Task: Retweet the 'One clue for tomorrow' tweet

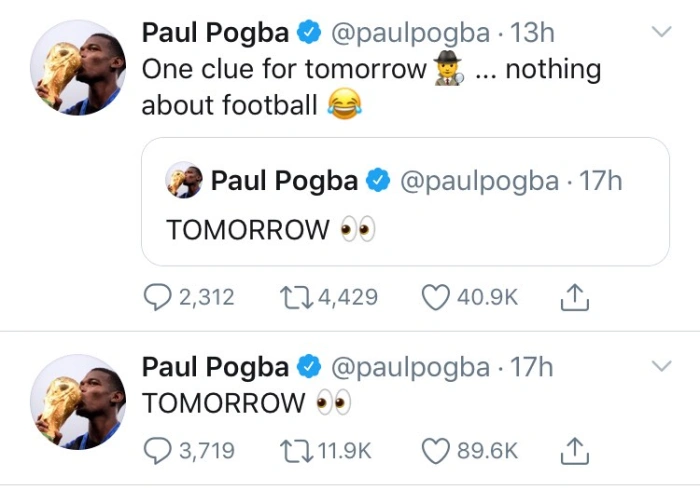Action: coord(295,297)
